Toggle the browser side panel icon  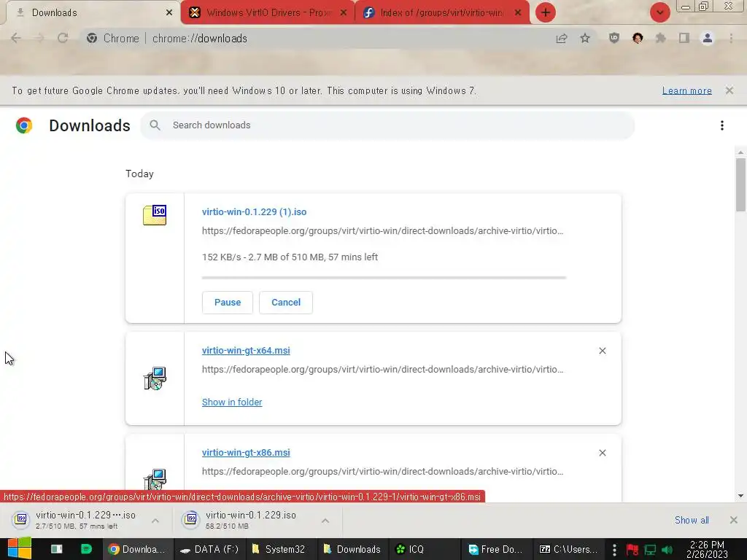click(x=684, y=38)
